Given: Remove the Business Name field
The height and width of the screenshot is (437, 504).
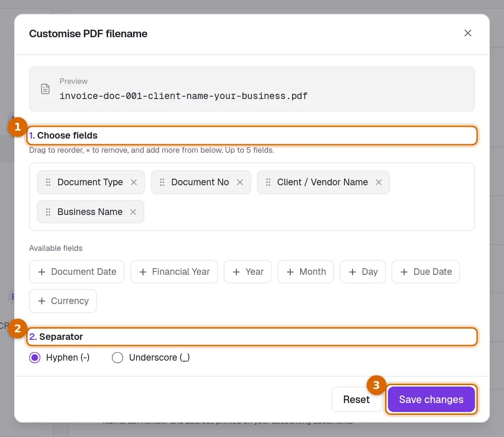Looking at the screenshot, I should [133, 212].
